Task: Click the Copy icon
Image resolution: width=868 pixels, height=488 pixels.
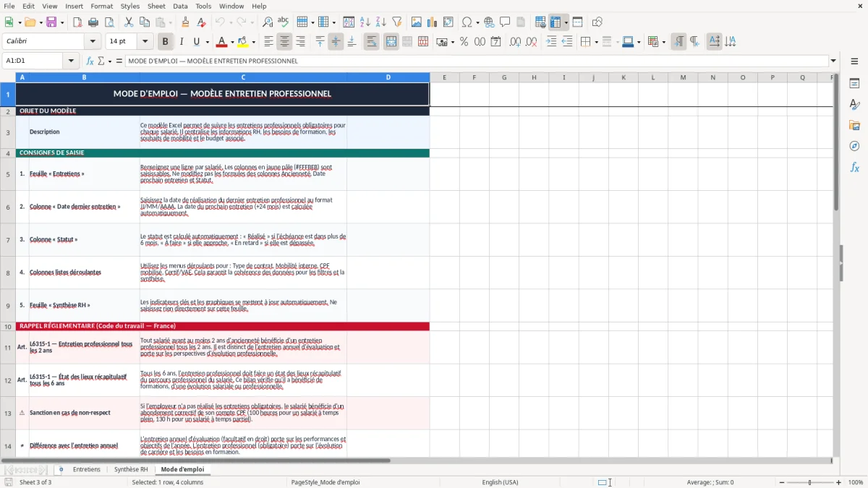Action: click(x=144, y=22)
